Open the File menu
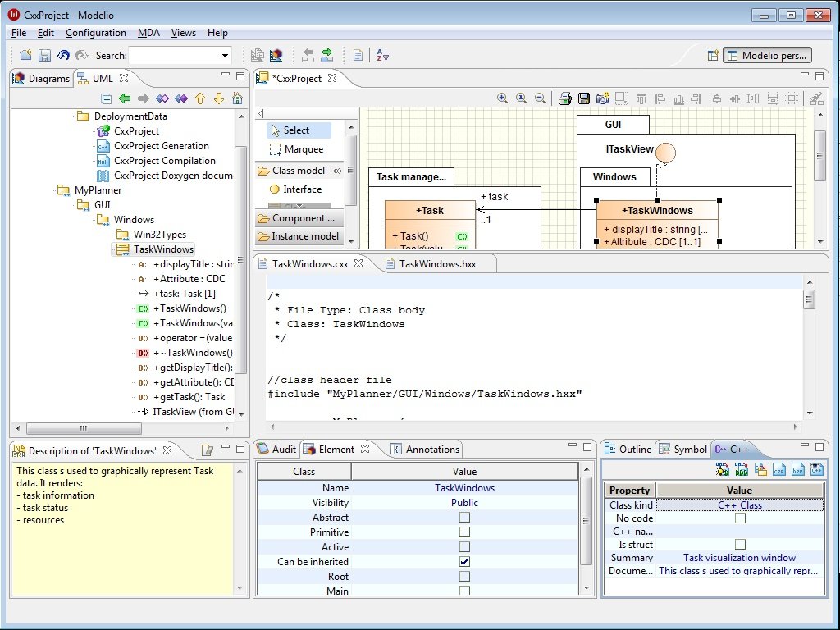This screenshot has width=840, height=630. 19,33
